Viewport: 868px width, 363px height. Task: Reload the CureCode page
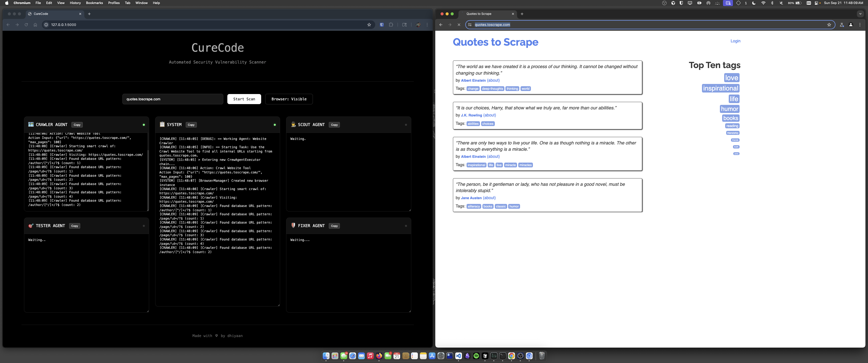[x=26, y=25]
